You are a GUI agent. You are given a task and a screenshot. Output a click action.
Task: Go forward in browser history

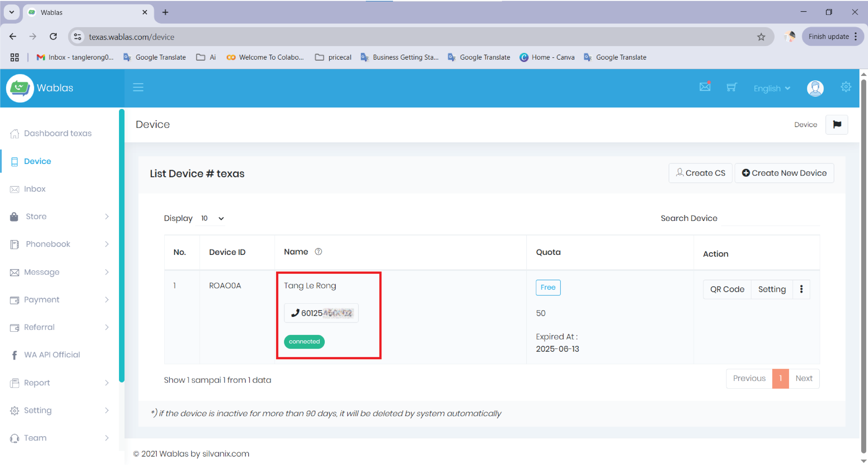[33, 36]
